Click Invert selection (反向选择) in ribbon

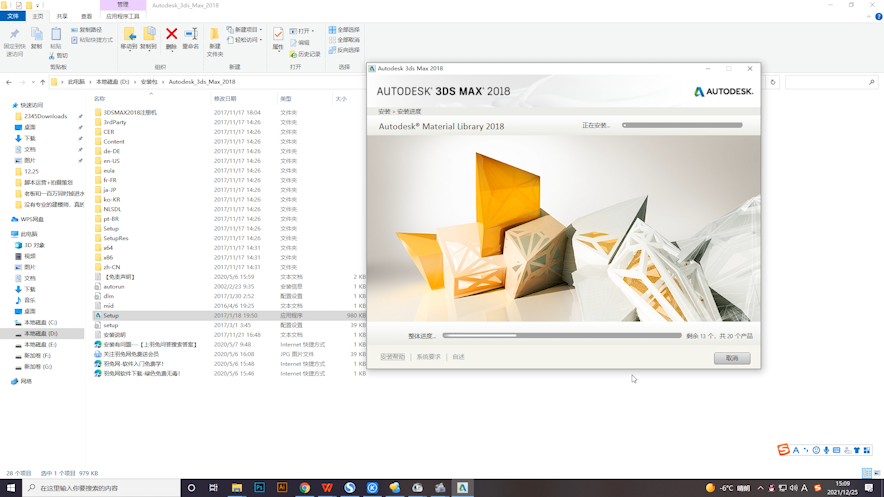coord(344,50)
